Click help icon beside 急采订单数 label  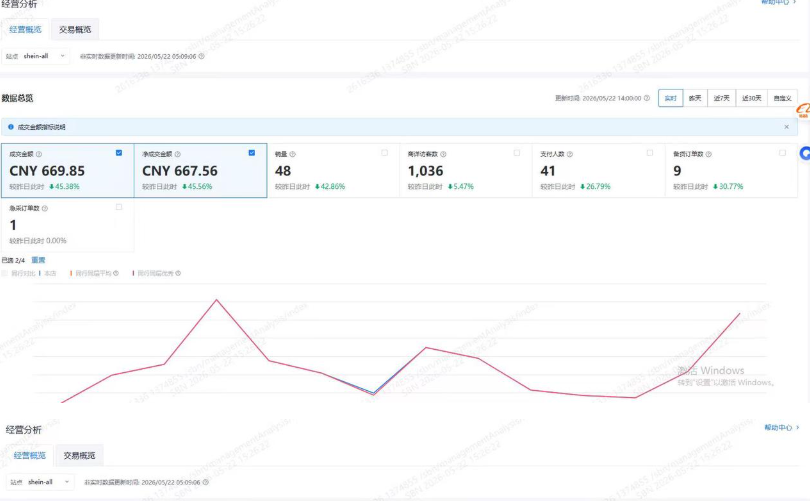[45, 209]
